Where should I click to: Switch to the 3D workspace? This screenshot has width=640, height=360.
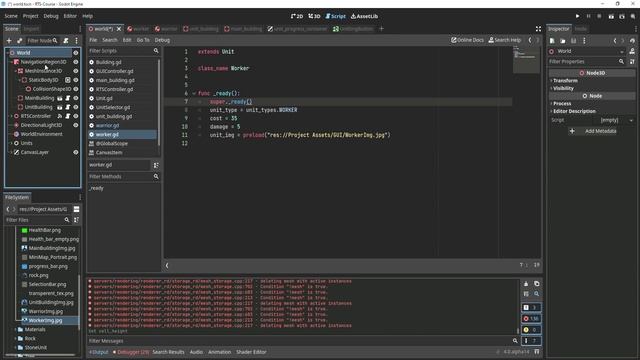[314, 16]
